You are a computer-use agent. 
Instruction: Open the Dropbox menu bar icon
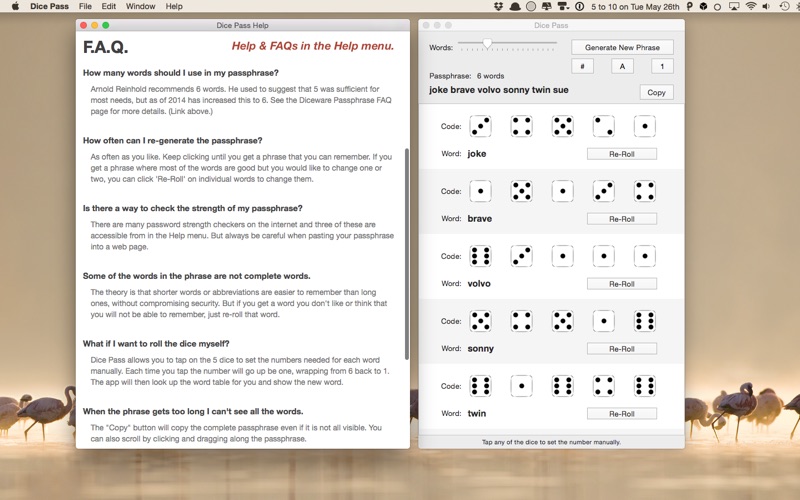[x=499, y=7]
